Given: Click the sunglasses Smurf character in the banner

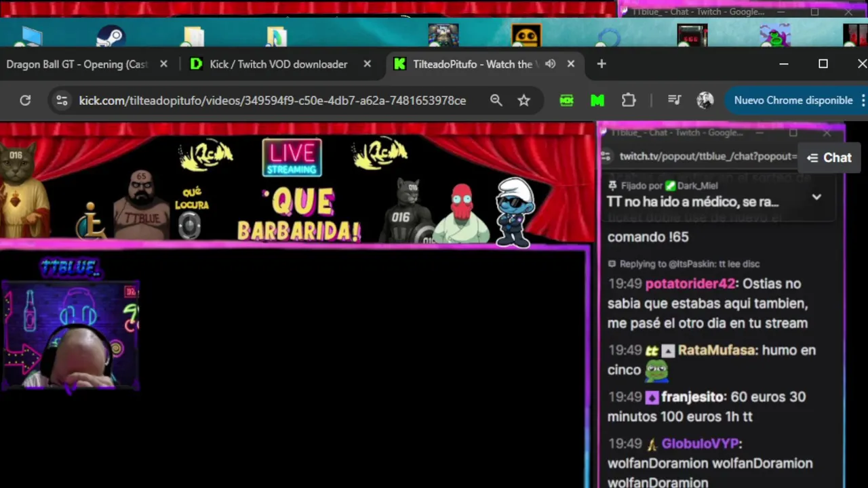Looking at the screenshot, I should 515,212.
